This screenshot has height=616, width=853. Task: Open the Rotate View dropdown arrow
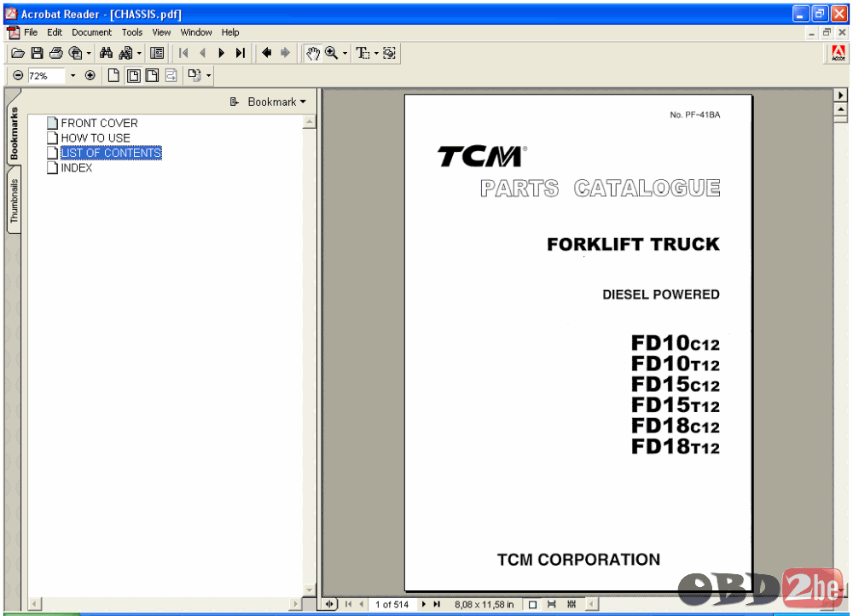pyautogui.click(x=208, y=75)
